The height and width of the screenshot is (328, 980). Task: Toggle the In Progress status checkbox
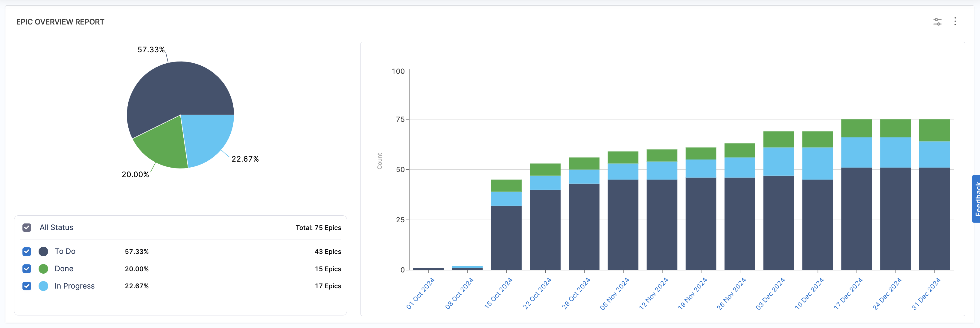(27, 286)
